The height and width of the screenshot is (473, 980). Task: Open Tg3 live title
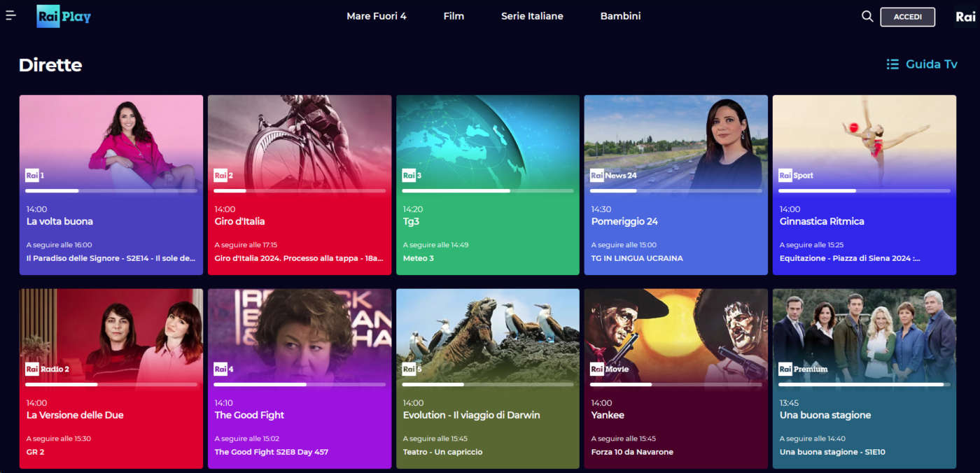(411, 222)
